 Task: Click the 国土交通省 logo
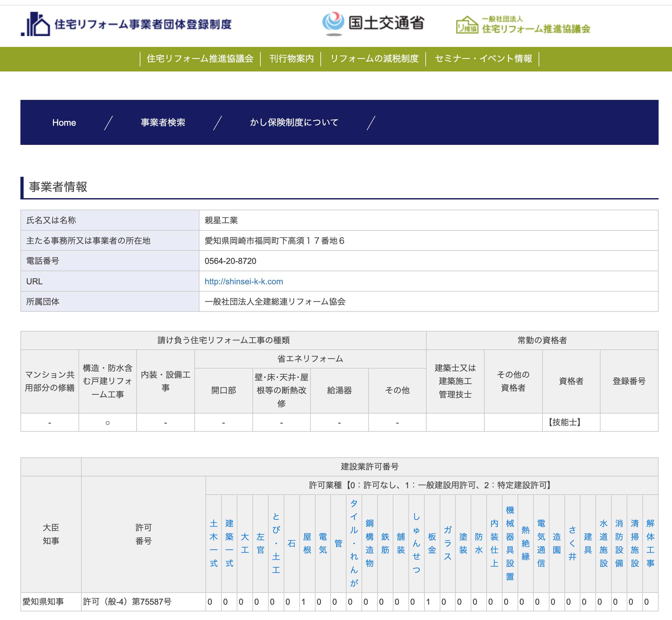373,24
